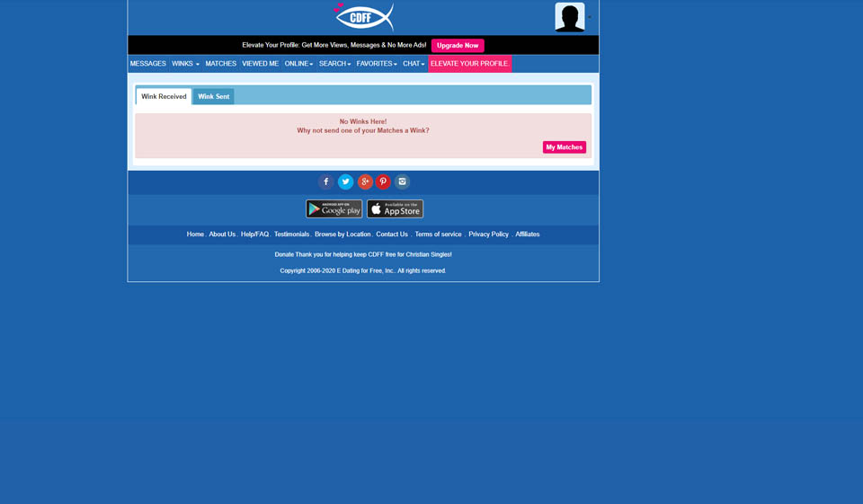The height and width of the screenshot is (504, 863).
Task: Expand the Online dropdown menu
Action: (x=298, y=64)
